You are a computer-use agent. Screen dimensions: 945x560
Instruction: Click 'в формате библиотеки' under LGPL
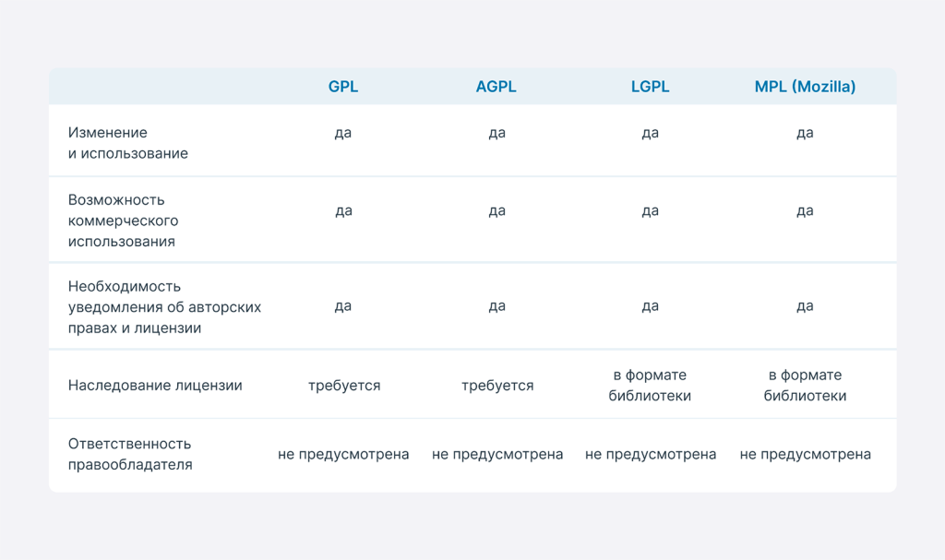650,386
